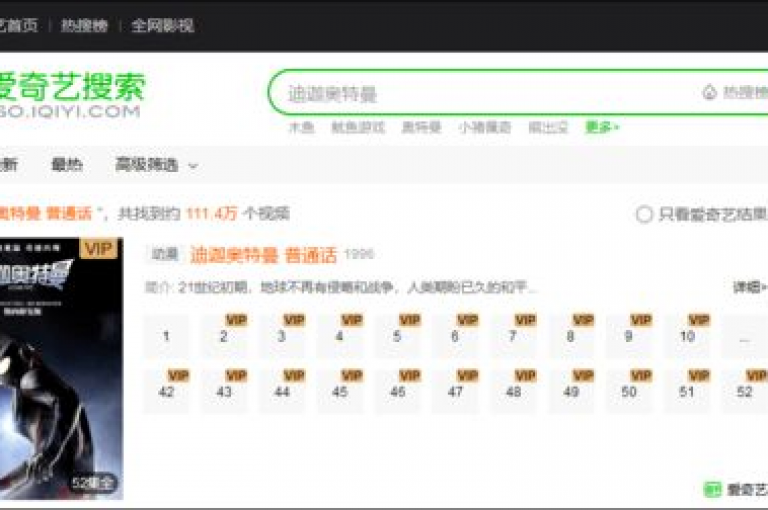Click the VIP badge on poster thumbnail
This screenshot has width=768, height=510.
coord(98,249)
